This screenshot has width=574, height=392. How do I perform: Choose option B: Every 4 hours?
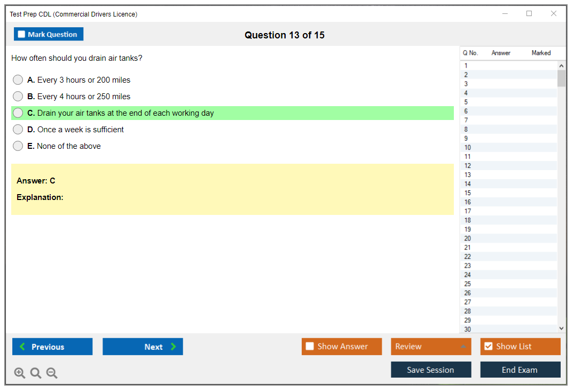coord(18,97)
